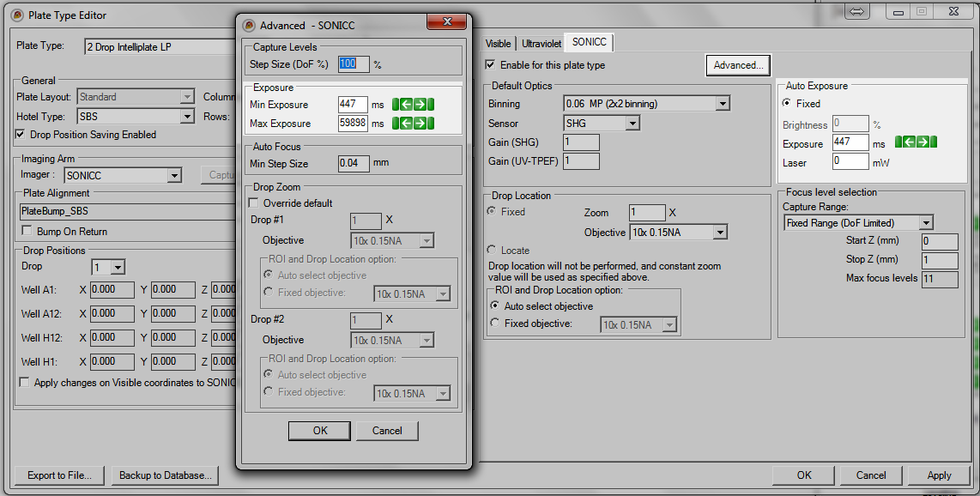Click the Advanced dialog title bar icon

(249, 25)
